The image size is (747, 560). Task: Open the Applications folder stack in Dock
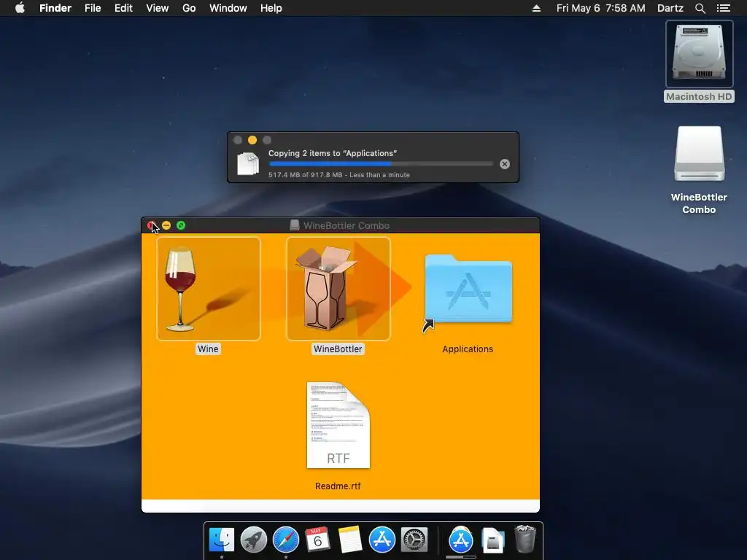pyautogui.click(x=461, y=540)
